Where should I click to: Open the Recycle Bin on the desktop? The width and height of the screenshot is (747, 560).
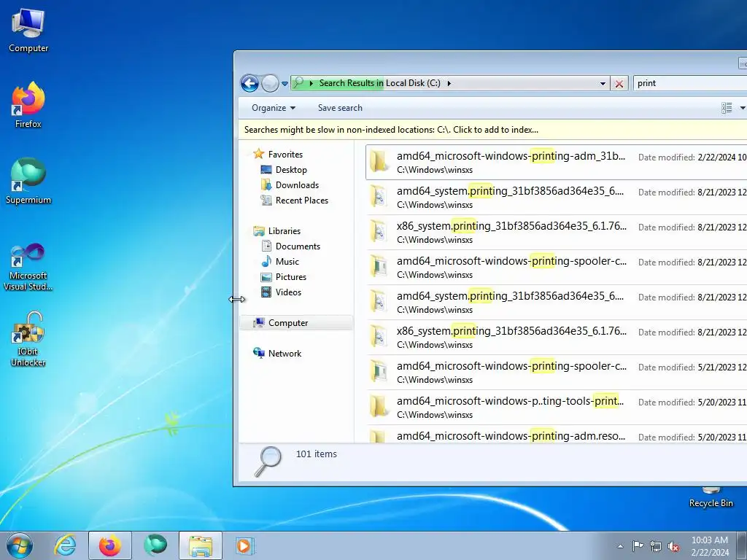click(711, 497)
